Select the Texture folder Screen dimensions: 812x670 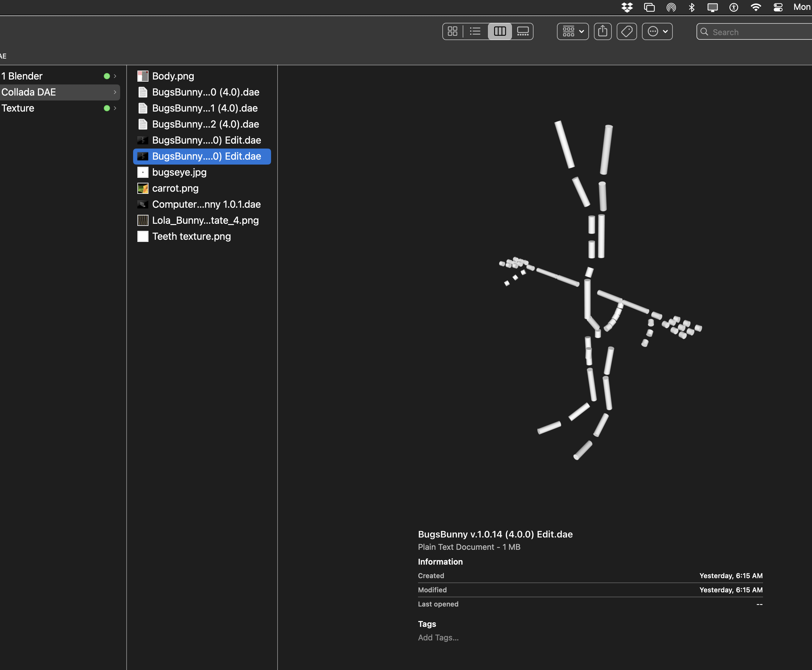60,108
